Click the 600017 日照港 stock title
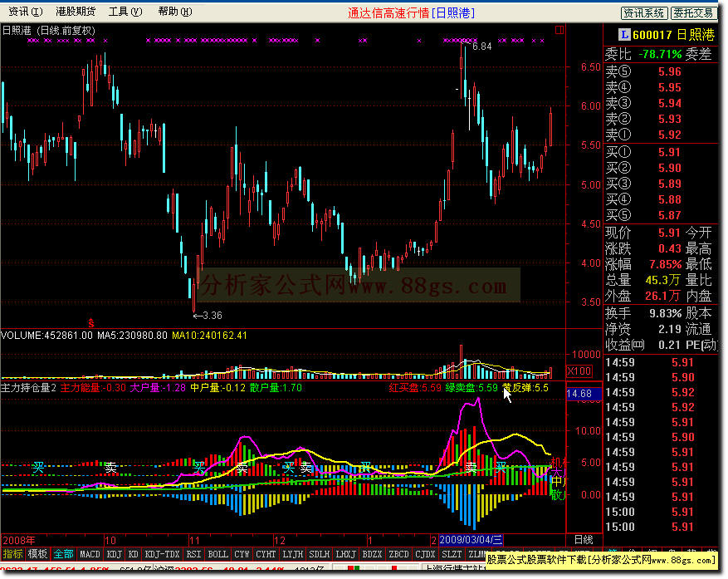728x579 pixels. coord(673,34)
